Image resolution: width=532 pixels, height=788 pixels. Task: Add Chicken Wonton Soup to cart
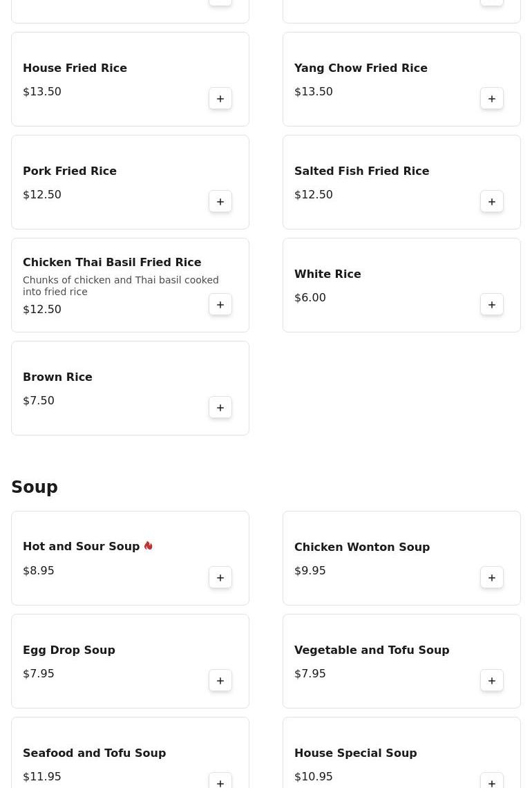(492, 578)
